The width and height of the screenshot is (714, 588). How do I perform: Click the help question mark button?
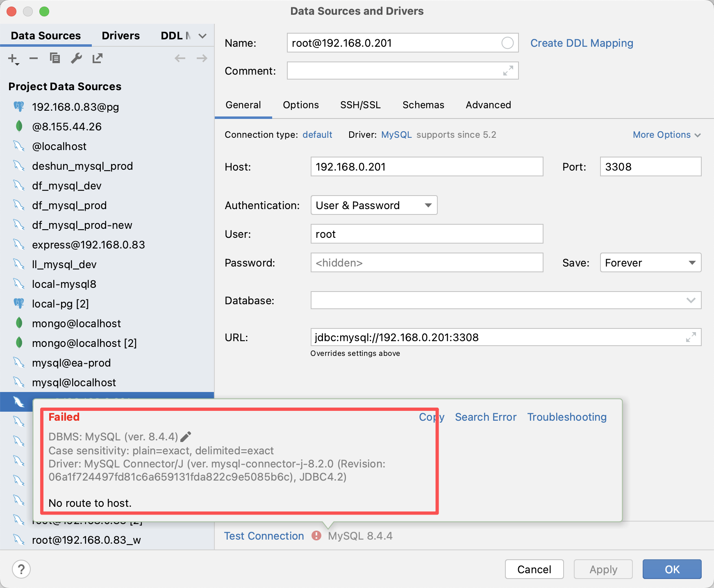tap(21, 569)
